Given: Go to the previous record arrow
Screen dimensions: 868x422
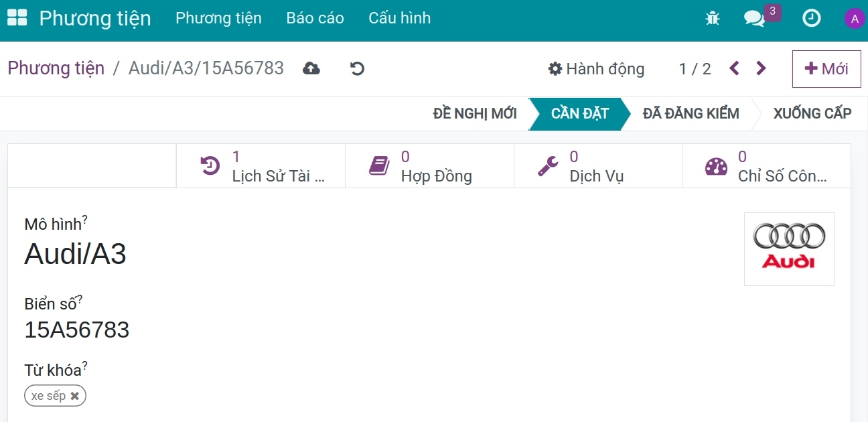Looking at the screenshot, I should [735, 68].
